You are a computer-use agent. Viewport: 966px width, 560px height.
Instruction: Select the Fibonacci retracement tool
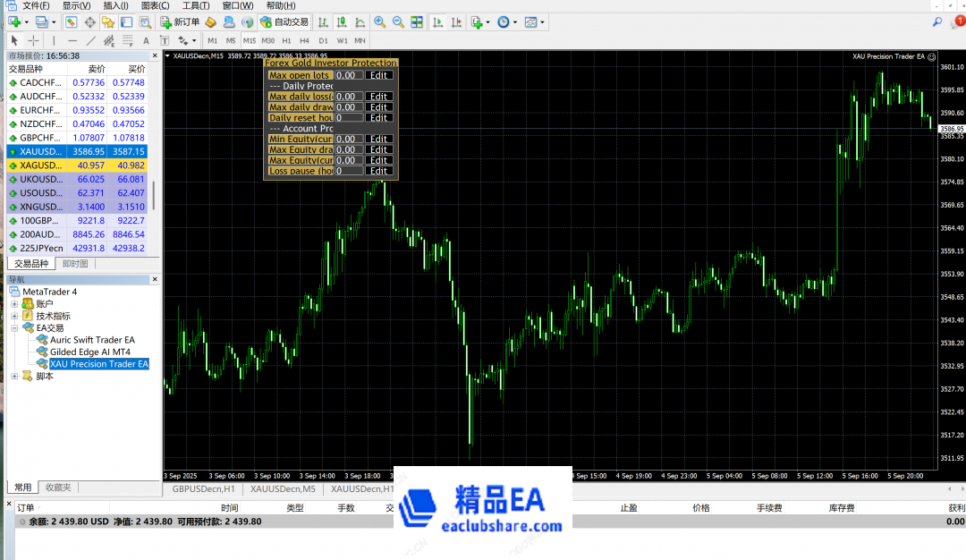coord(128,40)
